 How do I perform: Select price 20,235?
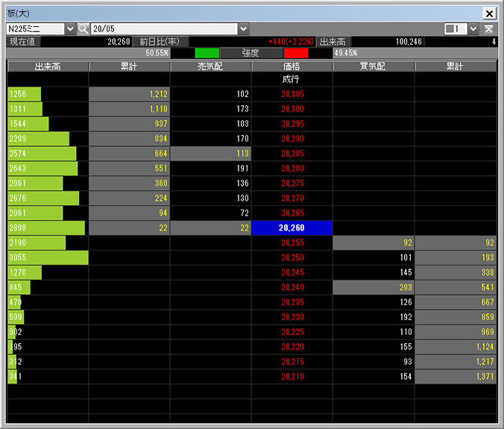[292, 302]
